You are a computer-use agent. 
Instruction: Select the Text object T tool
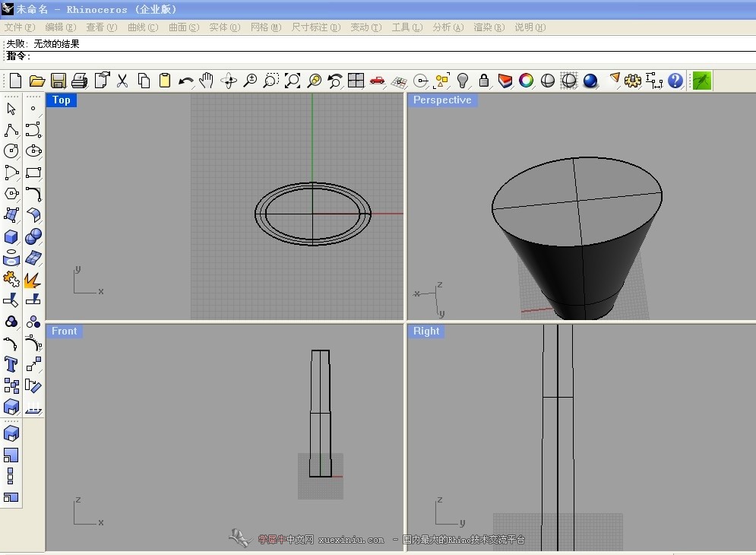pos(11,364)
